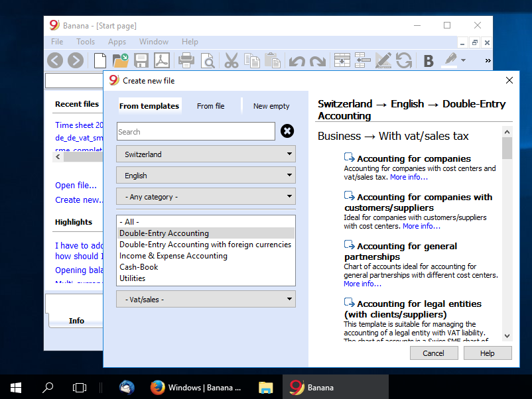Click the rows with left-arrow toolbar icon
Viewport: 532px width, 399px height.
click(363, 60)
